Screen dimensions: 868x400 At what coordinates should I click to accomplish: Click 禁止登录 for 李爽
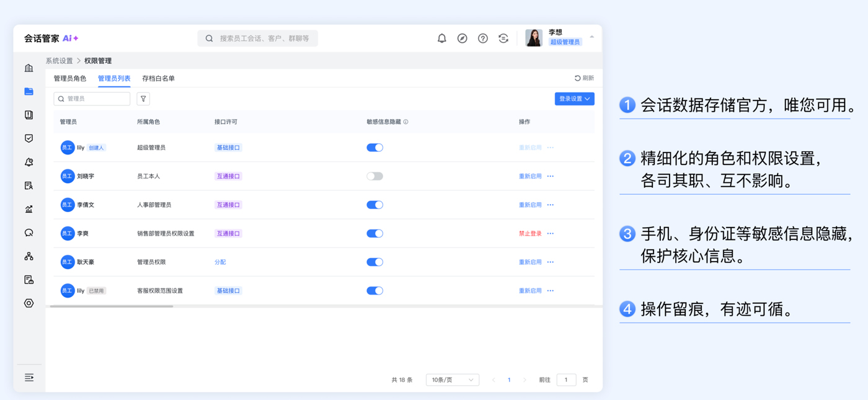(530, 234)
